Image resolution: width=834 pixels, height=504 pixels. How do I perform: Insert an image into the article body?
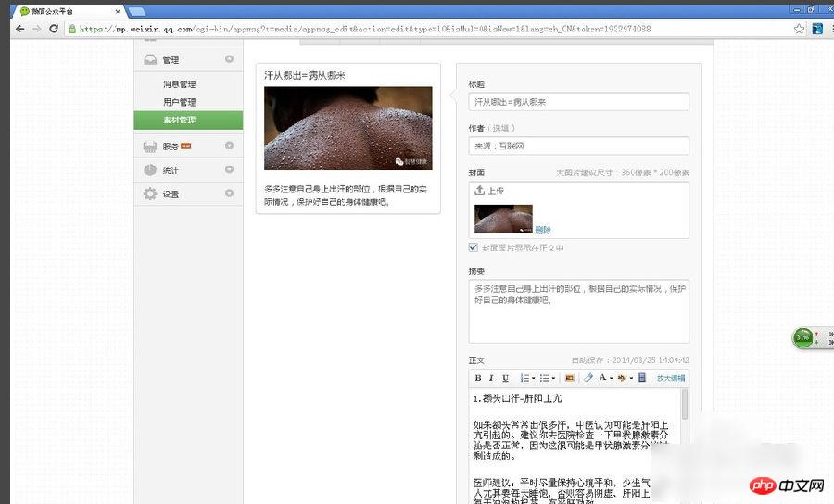[x=569, y=378]
